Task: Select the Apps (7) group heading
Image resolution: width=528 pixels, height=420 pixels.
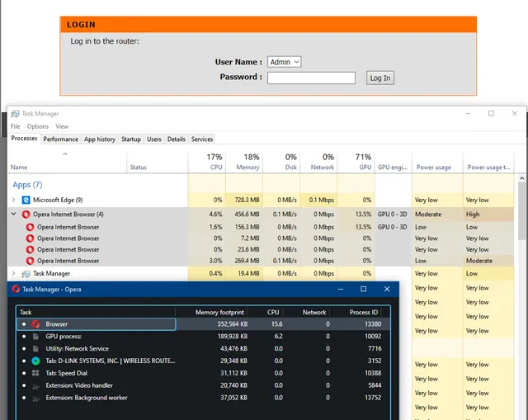Action: 27,185
